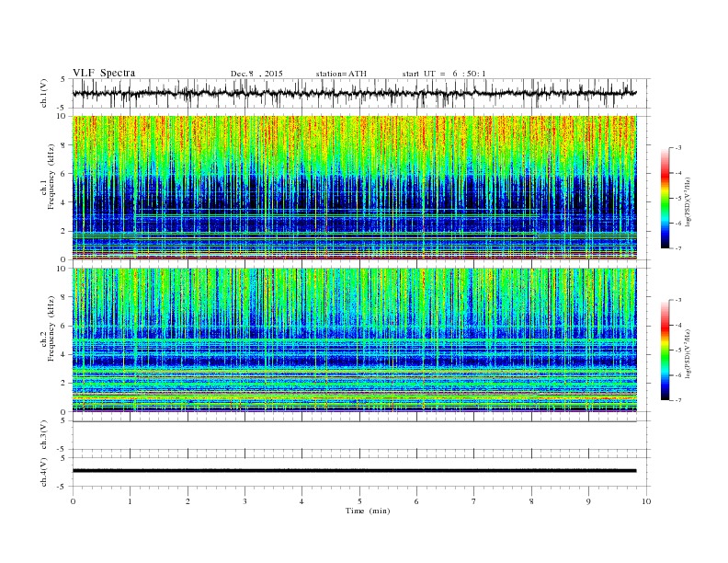Screen dimensions: 728x563
Task: Click the ch.1 PSD colorbar
Action: pos(665,199)
